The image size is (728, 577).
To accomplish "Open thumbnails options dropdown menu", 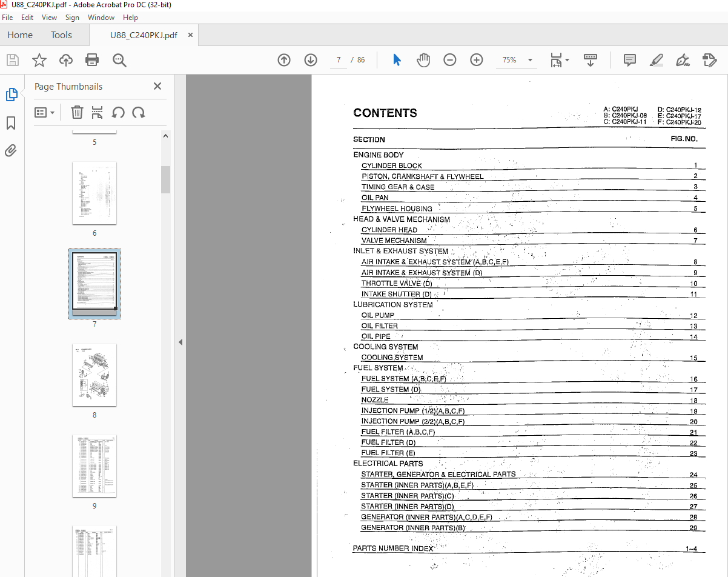I will (44, 112).
